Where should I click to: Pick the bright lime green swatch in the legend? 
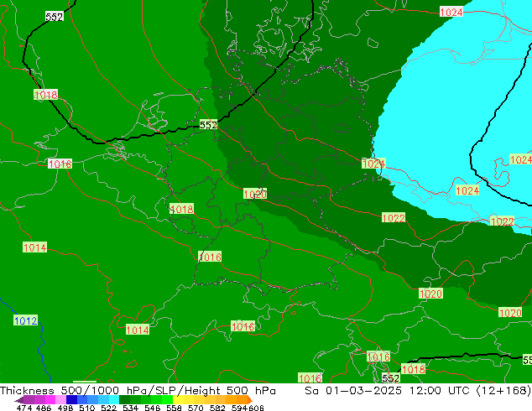pyautogui.click(x=168, y=400)
